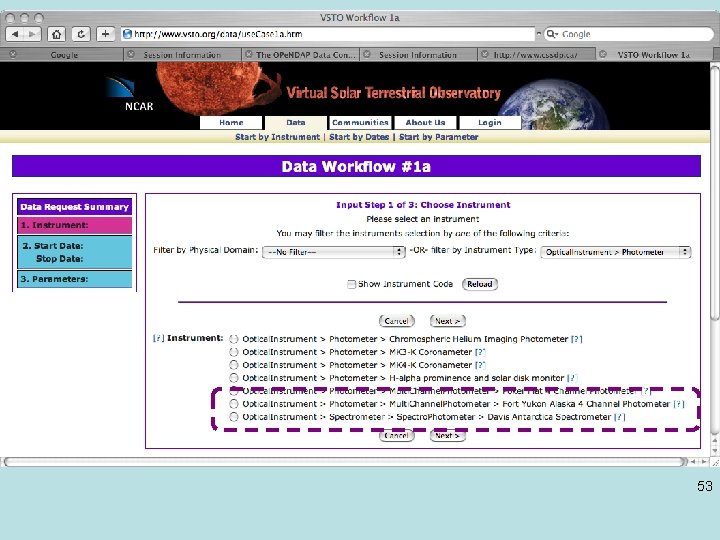Image resolution: width=720 pixels, height=540 pixels.
Task: Open help [?] for H-alpha prominence monitor
Action: click(x=572, y=378)
